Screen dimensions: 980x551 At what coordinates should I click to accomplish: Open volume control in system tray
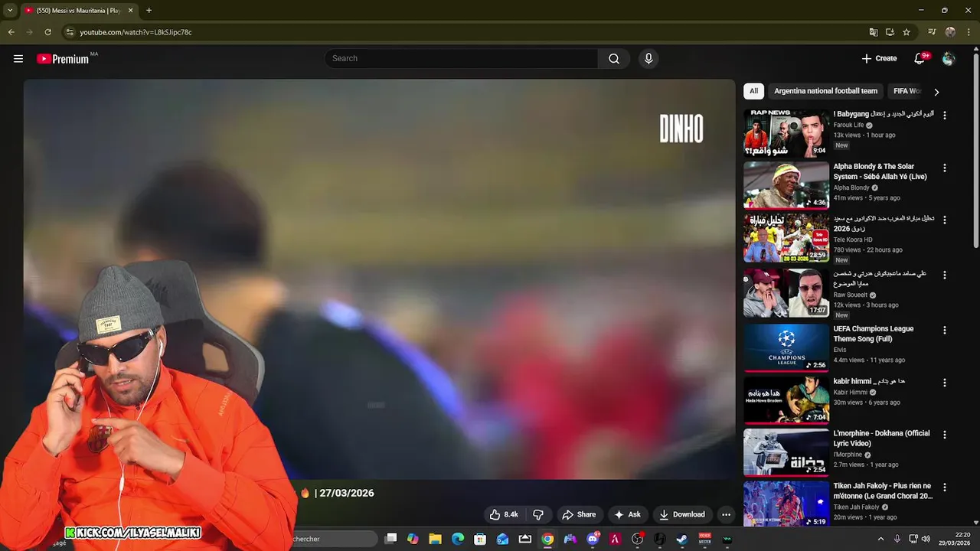[x=926, y=539]
